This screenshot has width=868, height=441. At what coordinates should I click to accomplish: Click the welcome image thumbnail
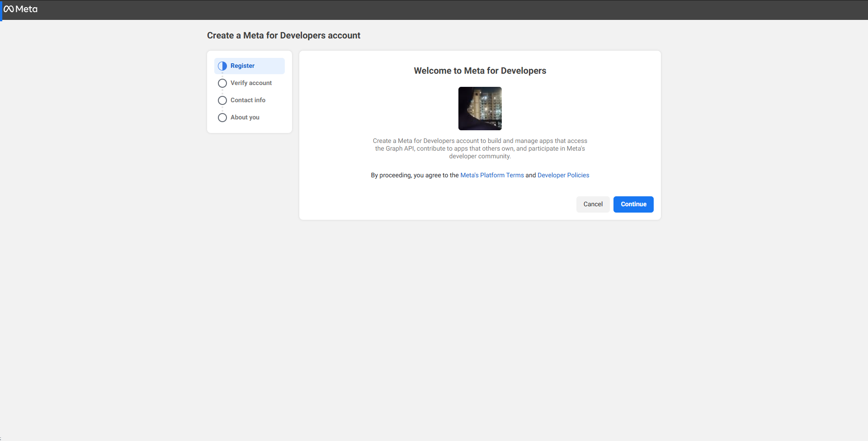tap(480, 108)
